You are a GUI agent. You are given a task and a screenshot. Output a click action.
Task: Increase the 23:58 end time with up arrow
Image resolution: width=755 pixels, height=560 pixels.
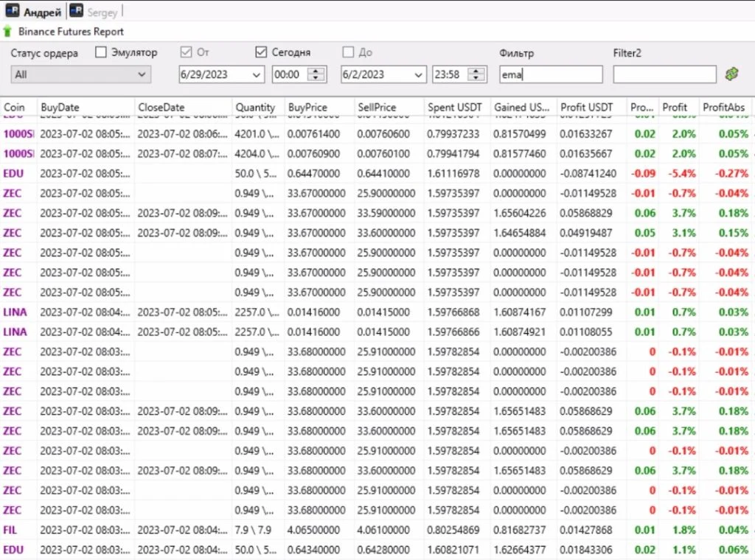[x=476, y=71]
